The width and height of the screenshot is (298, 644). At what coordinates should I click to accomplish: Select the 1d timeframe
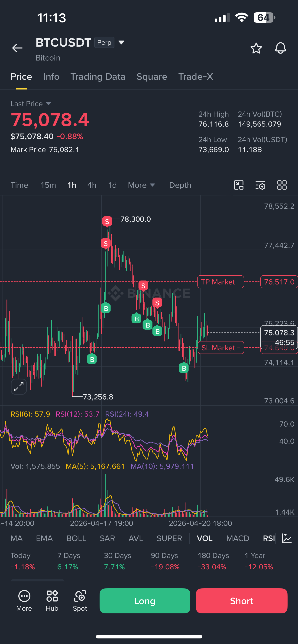(112, 185)
